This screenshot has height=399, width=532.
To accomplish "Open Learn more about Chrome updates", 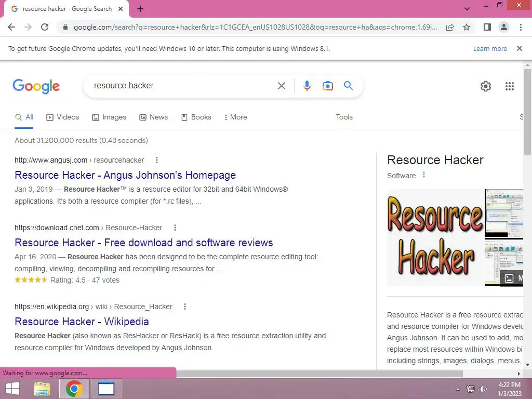I will (490, 48).
